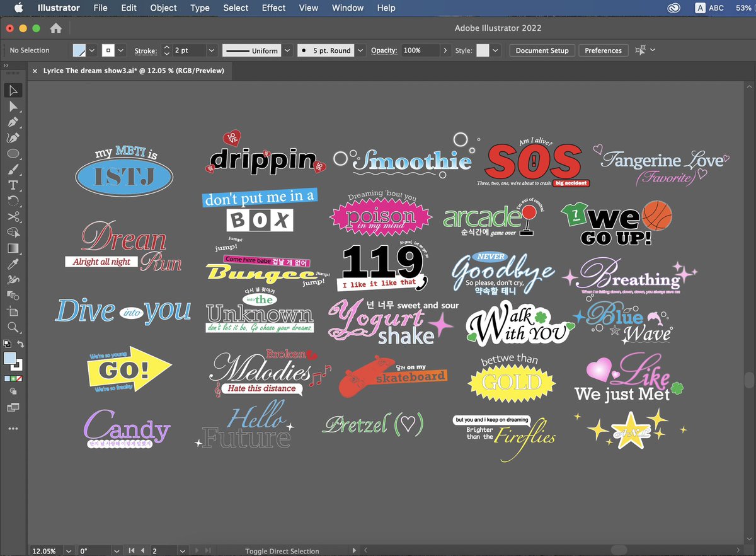This screenshot has width=756, height=556.
Task: Select the Direct Selection tool
Action: point(13,107)
